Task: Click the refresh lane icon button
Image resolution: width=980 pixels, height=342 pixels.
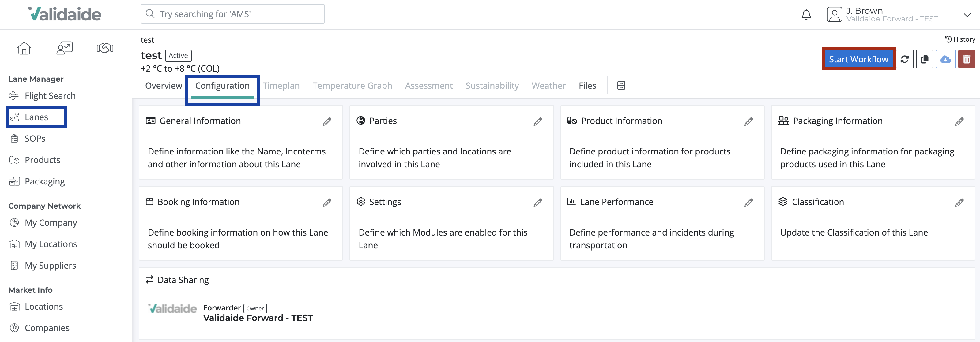Action: point(905,59)
